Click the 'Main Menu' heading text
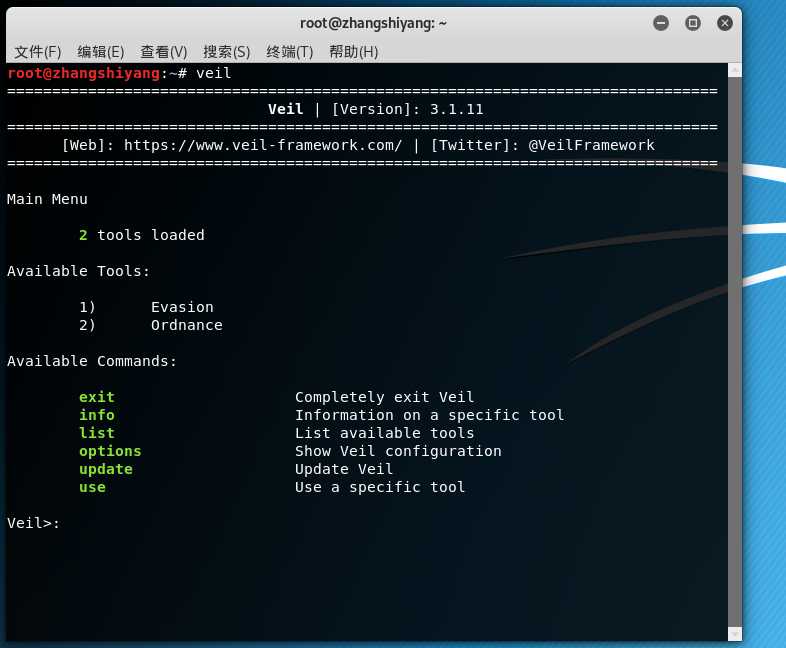The image size is (786, 648). click(47, 199)
